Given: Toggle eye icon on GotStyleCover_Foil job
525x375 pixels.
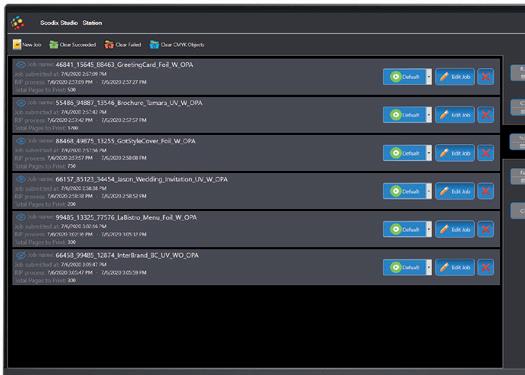Looking at the screenshot, I should click(21, 141).
